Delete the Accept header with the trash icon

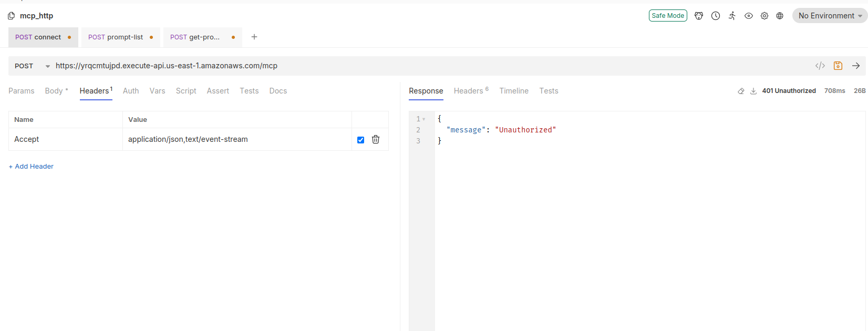pos(376,139)
